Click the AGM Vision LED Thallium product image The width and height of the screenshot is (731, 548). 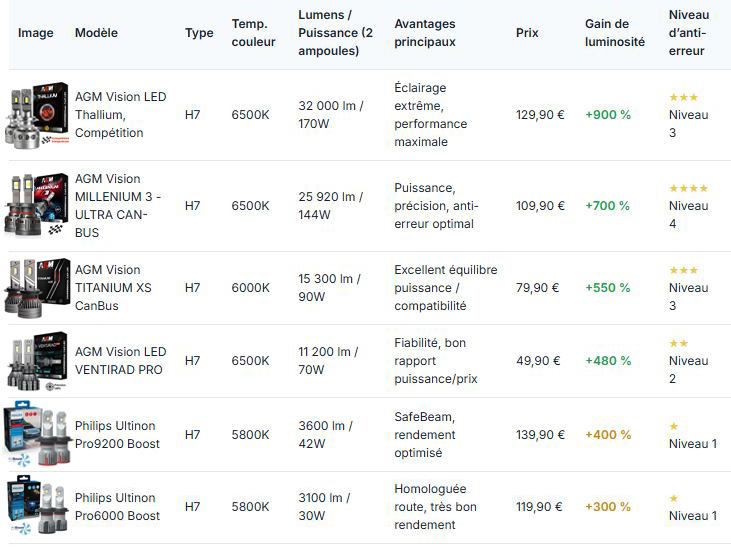pyautogui.click(x=36, y=115)
